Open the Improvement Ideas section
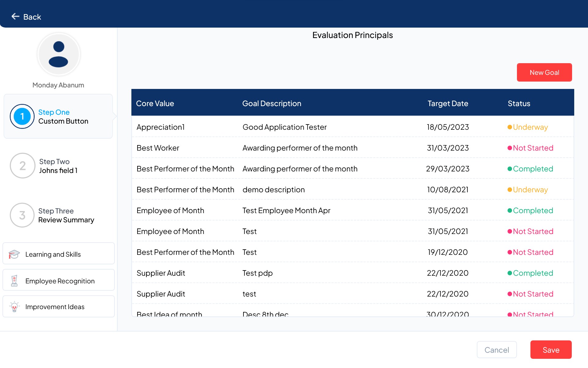Image resolution: width=588 pixels, height=368 pixels. [x=55, y=307]
